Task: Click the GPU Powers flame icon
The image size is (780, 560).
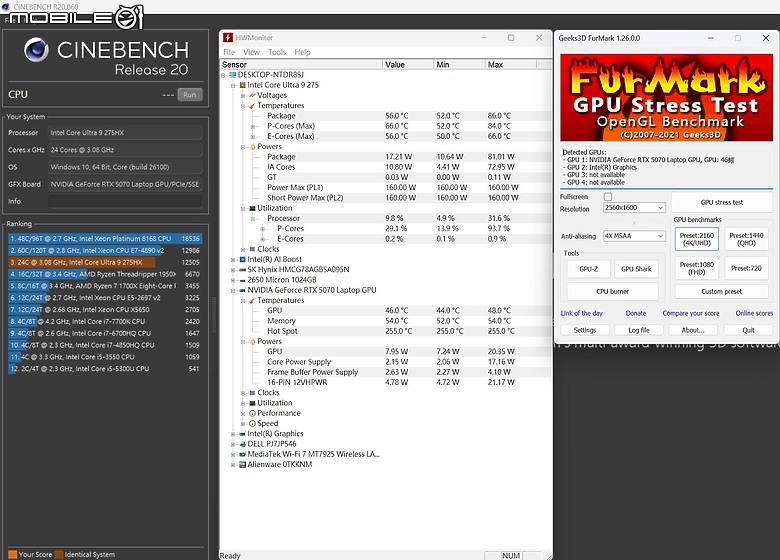Action: point(252,342)
